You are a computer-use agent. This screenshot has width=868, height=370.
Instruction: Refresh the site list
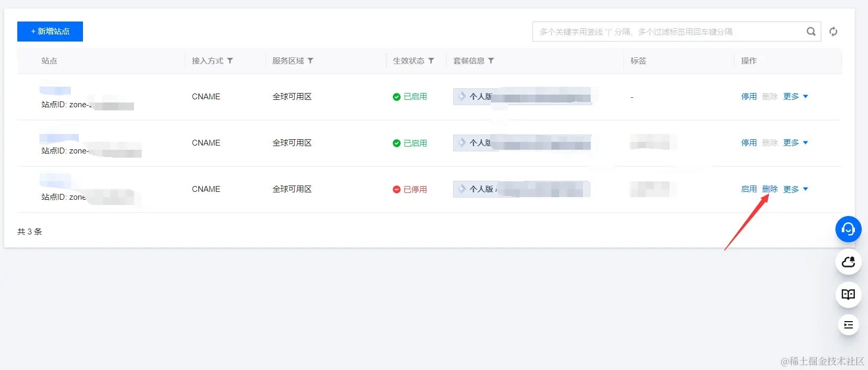click(833, 32)
